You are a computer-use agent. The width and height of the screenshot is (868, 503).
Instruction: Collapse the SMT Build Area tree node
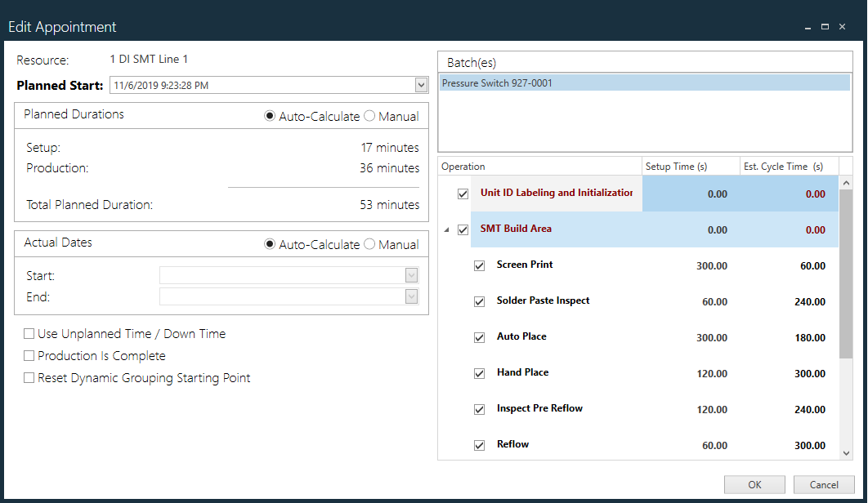pyautogui.click(x=445, y=229)
